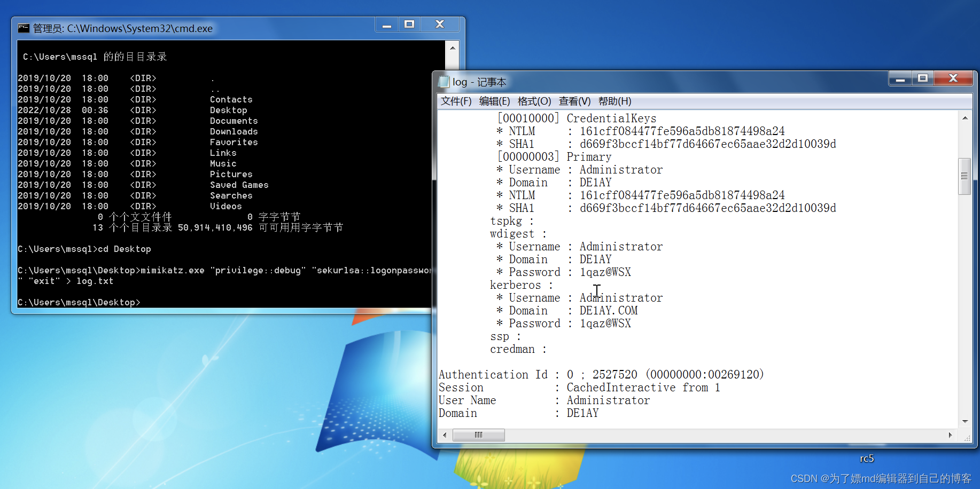Click the SHA1 hash under Primary section
980x489 pixels.
click(708, 208)
